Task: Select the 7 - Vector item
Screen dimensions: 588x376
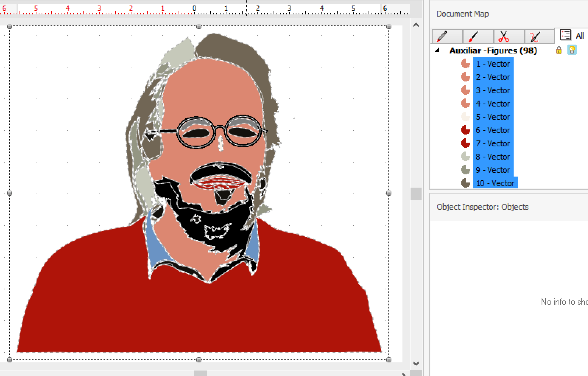Action: (x=493, y=143)
